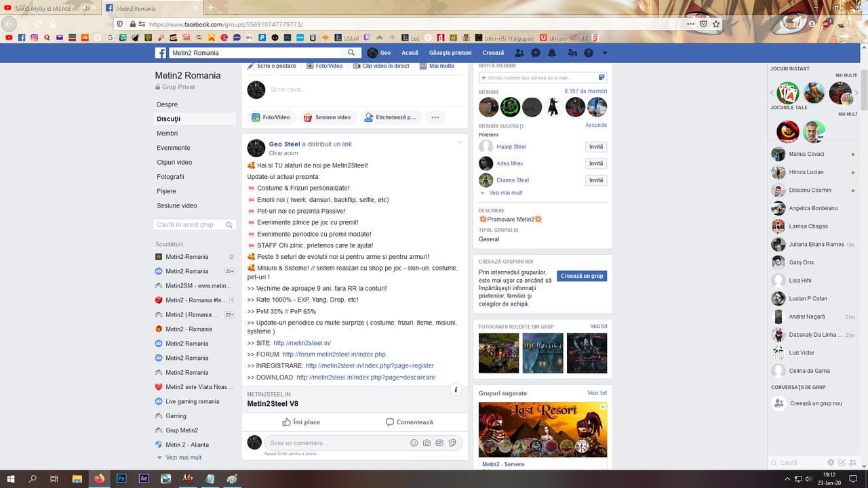Click the Creează un grup button

click(x=582, y=276)
